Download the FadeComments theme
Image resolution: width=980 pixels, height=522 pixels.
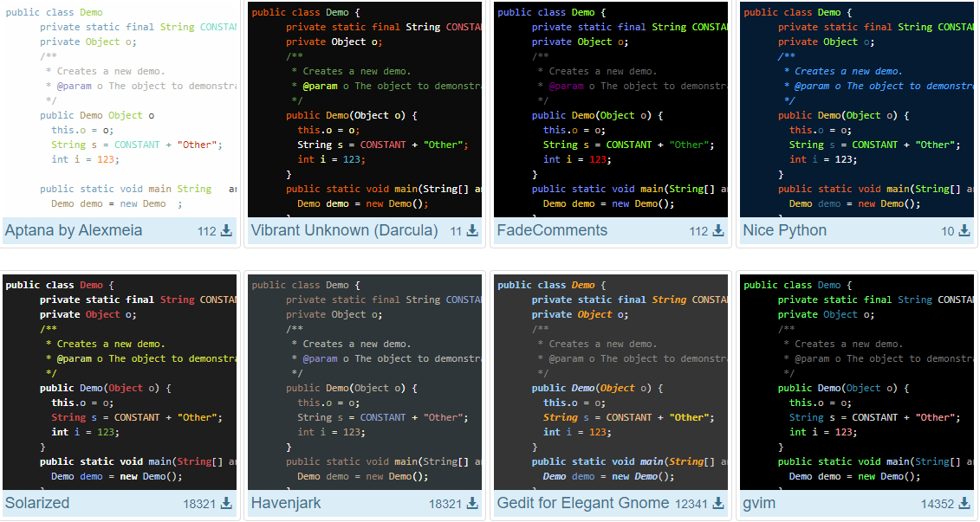[x=718, y=231]
